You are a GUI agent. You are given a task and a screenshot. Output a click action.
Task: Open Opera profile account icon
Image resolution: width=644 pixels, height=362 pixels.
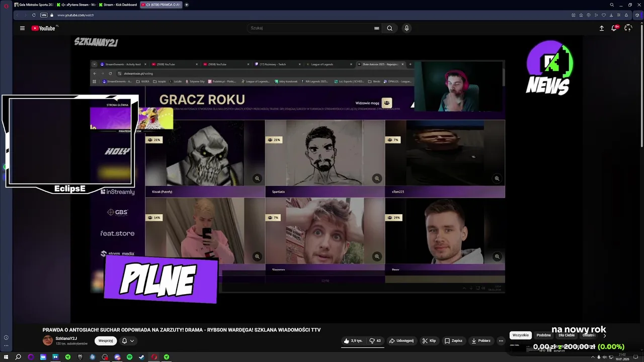coord(626,15)
